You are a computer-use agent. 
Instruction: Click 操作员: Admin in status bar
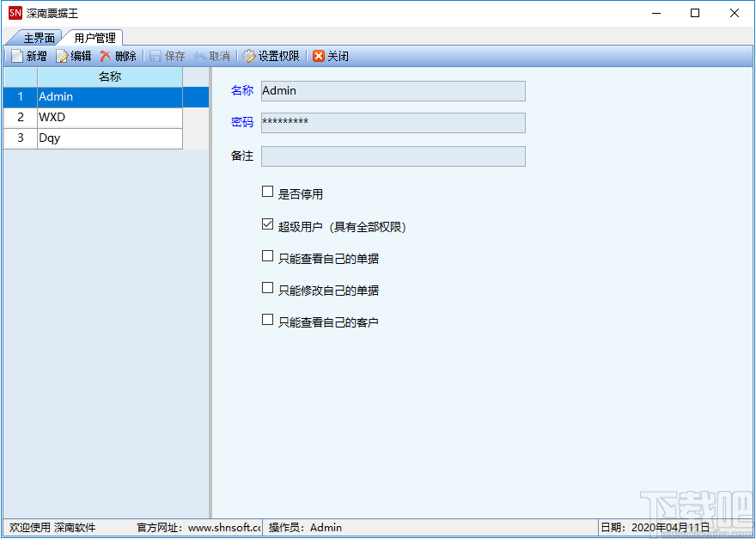(x=305, y=528)
